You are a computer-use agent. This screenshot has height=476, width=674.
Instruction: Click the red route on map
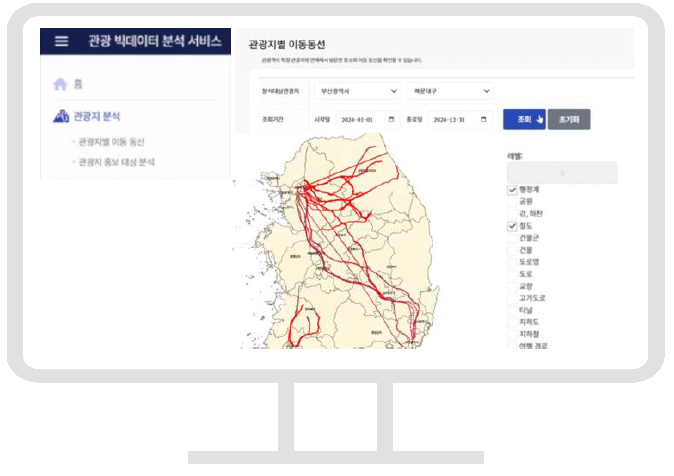coord(340,184)
